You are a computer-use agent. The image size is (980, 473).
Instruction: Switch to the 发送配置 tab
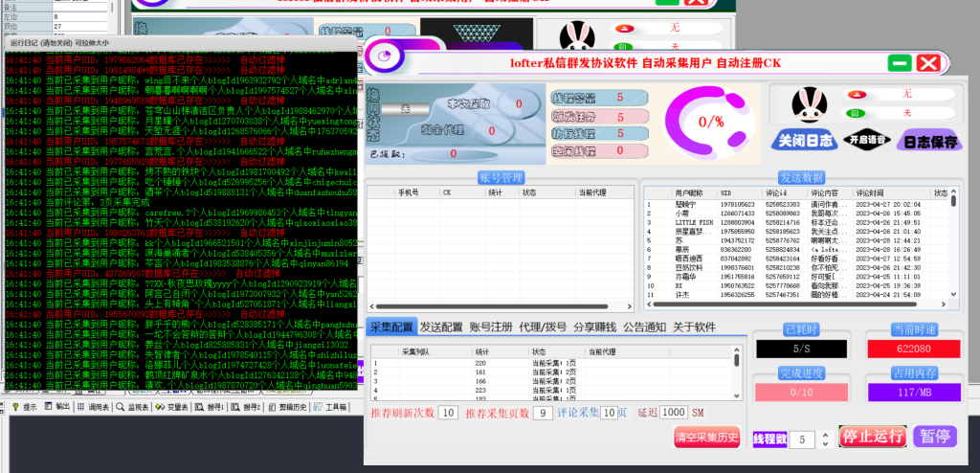click(x=441, y=327)
